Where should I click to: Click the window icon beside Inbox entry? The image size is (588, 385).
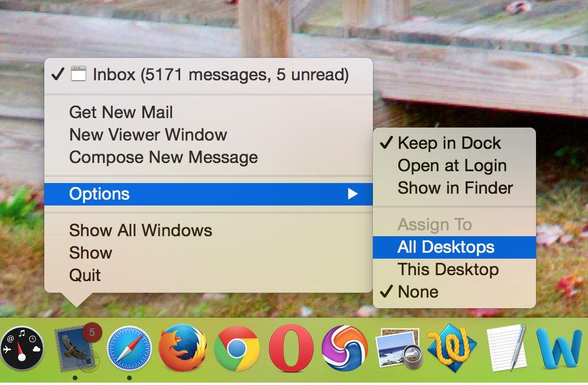pos(79,73)
